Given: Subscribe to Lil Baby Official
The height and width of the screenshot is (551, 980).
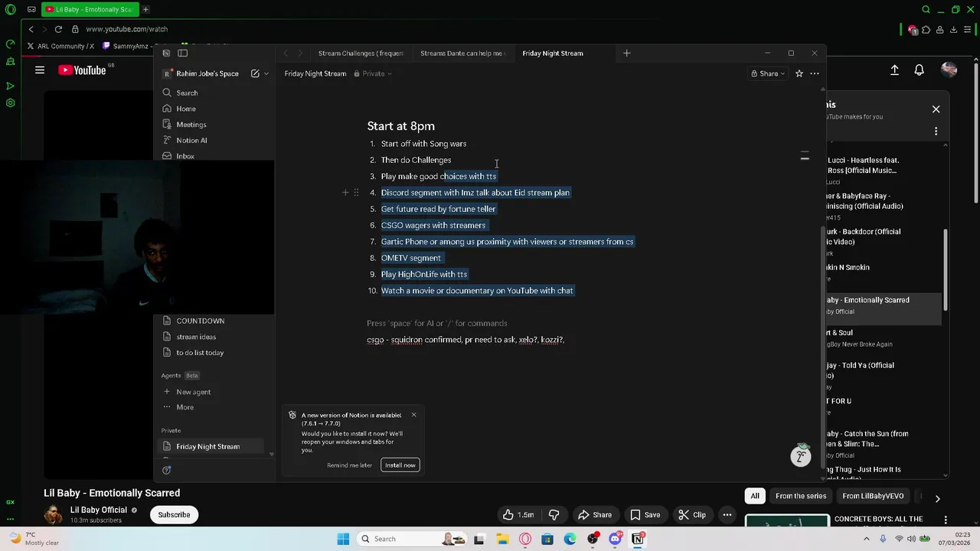Looking at the screenshot, I should (x=174, y=514).
